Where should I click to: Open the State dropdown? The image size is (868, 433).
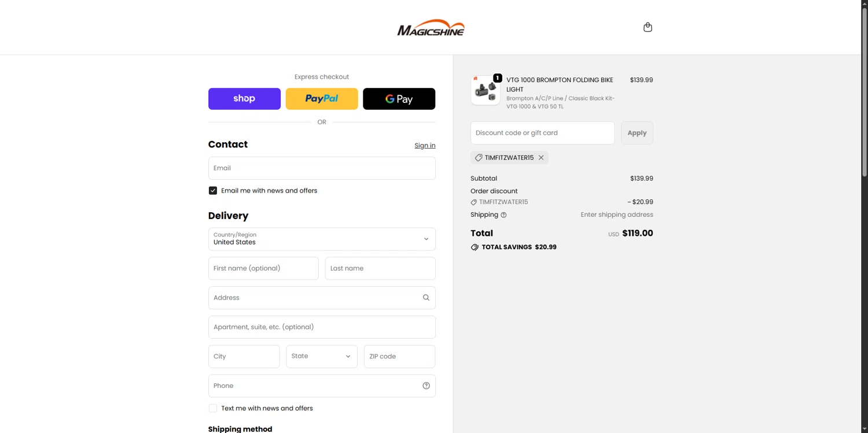point(322,356)
